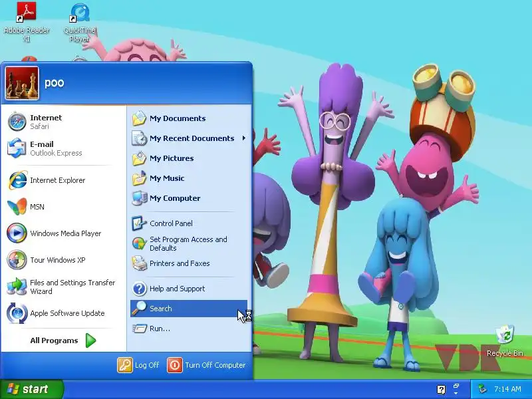This screenshot has width=532, height=399.
Task: Click the Windows Media Player icon
Action: 17,233
